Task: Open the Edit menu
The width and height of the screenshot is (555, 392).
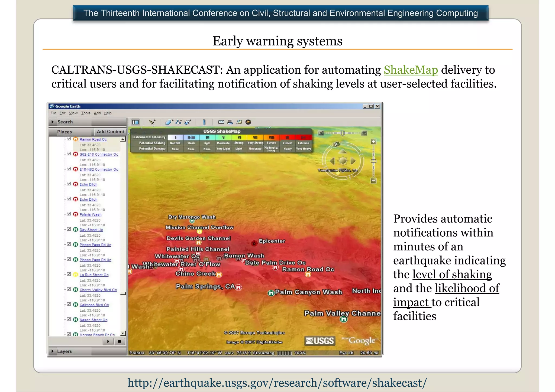Action: click(x=63, y=113)
